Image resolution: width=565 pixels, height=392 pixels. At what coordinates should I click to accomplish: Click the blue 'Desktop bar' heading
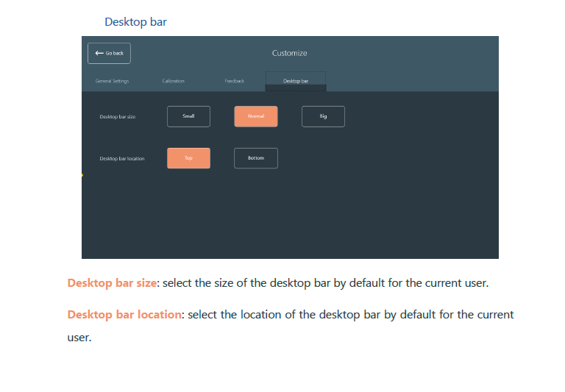point(135,21)
